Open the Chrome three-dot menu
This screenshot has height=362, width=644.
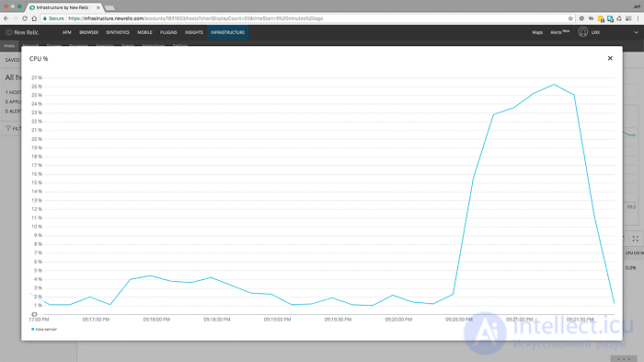(638, 18)
